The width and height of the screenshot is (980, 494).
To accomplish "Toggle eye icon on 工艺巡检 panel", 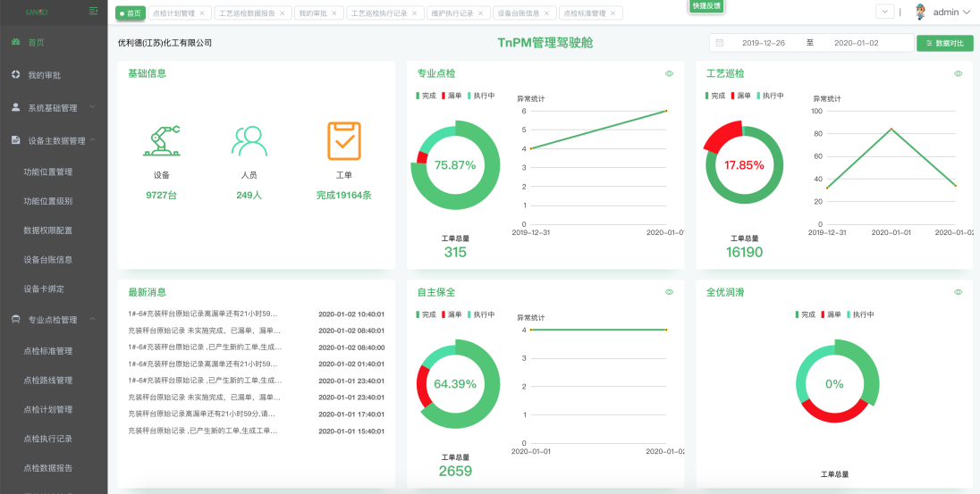I will click(958, 74).
